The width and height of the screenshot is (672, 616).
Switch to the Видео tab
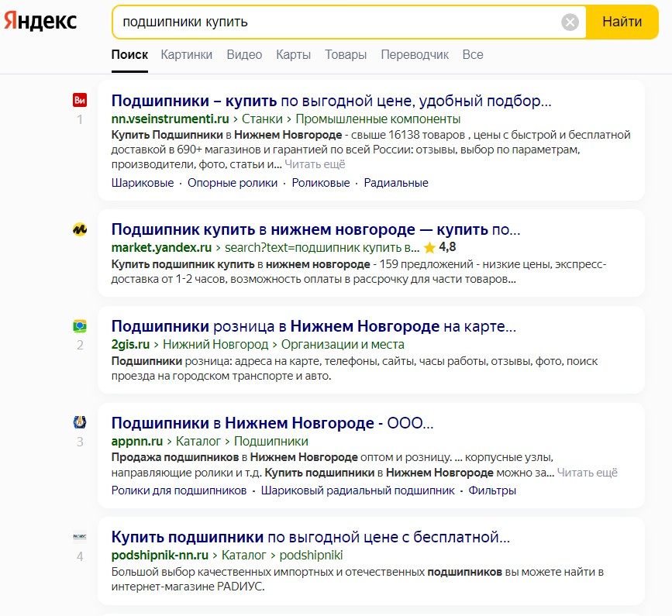[x=244, y=55]
